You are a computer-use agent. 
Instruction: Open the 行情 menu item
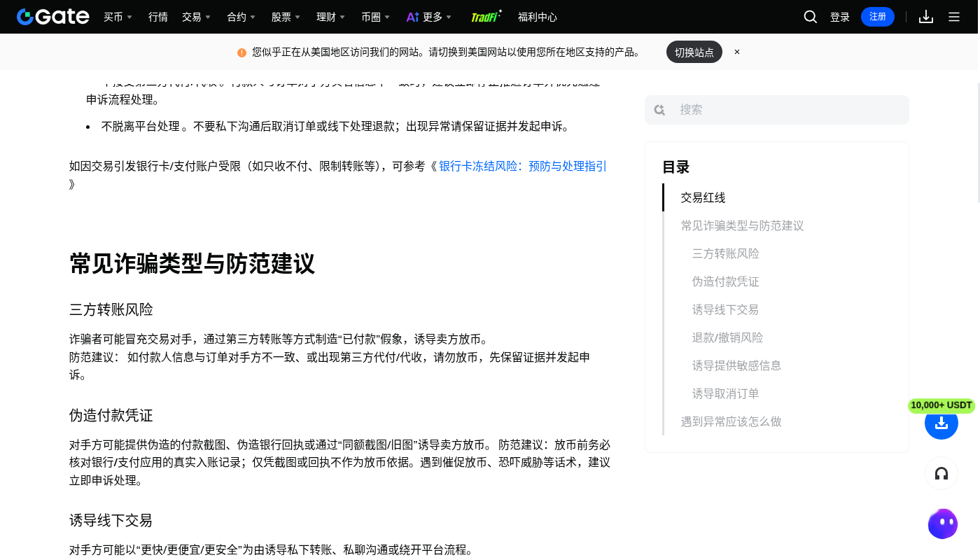tap(158, 17)
